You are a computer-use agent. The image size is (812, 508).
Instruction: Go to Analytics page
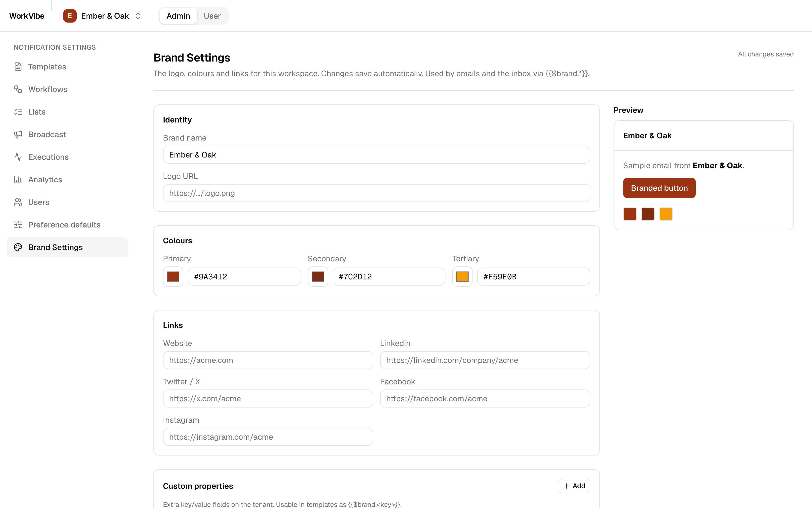(x=67, y=179)
